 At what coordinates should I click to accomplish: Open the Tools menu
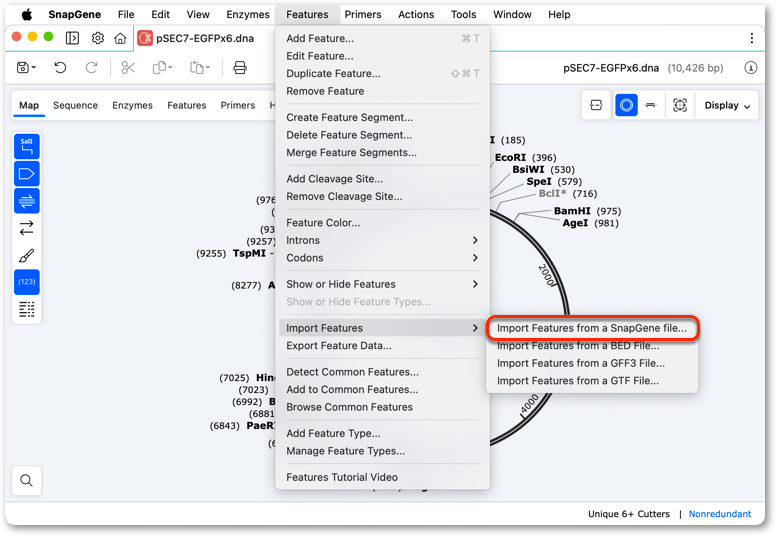tap(463, 14)
